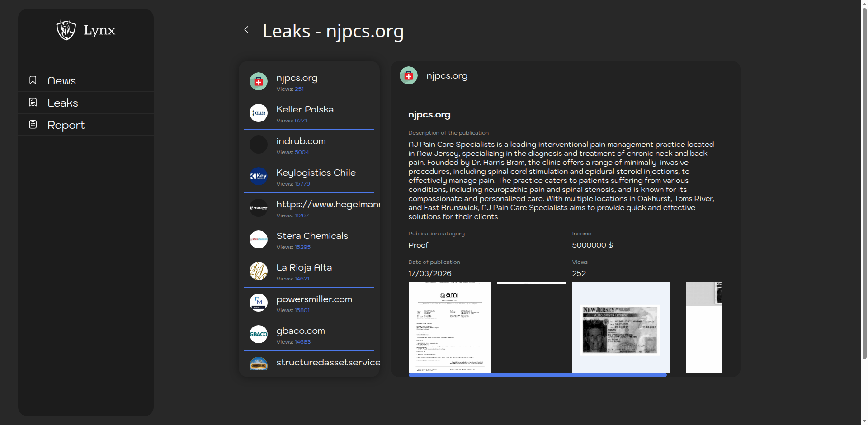Click "Views: 14621" under La Rioja Alta
Screen dimensions: 868x425
tap(293, 279)
